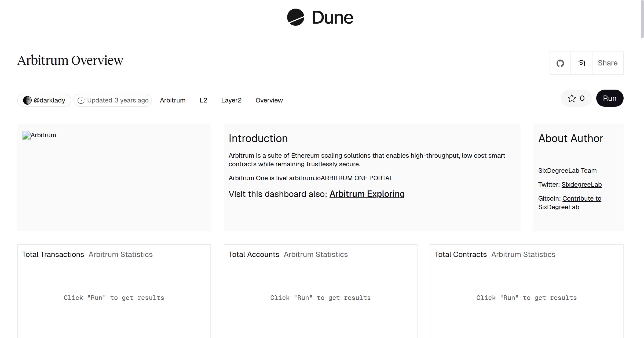Select the L2 tag
The width and height of the screenshot is (644, 338).
(203, 100)
